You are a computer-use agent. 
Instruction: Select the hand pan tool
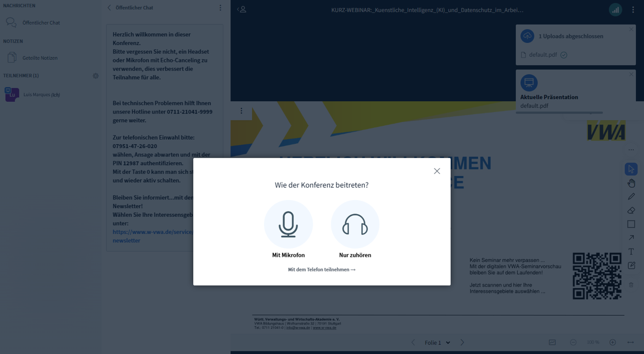pyautogui.click(x=631, y=183)
